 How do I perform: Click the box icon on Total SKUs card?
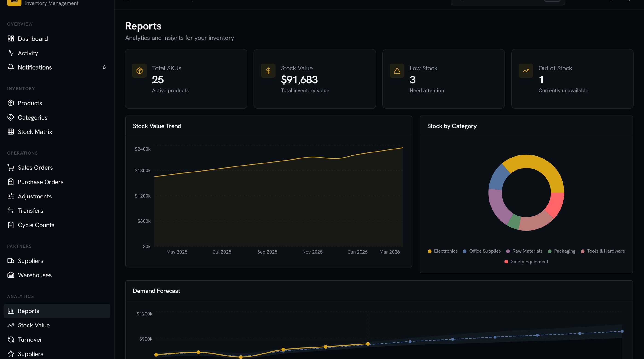[140, 71]
